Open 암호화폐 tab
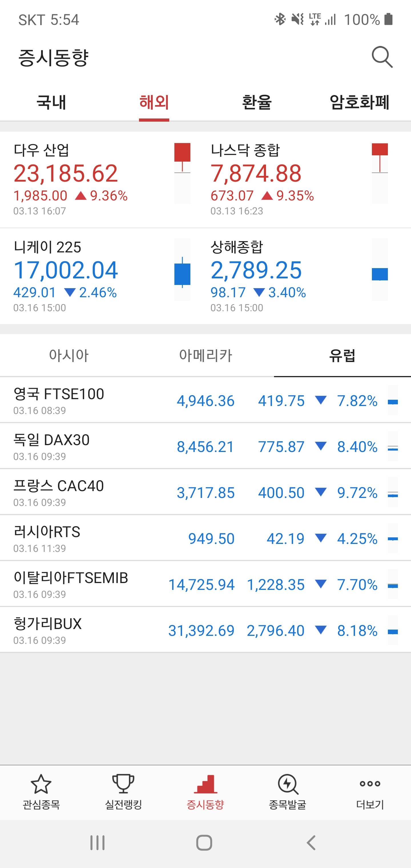Viewport: 411px width, 868px height. [x=359, y=103]
